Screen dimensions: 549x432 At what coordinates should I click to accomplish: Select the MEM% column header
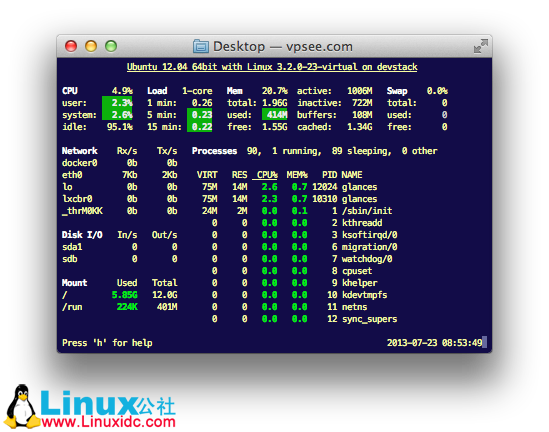click(x=297, y=175)
